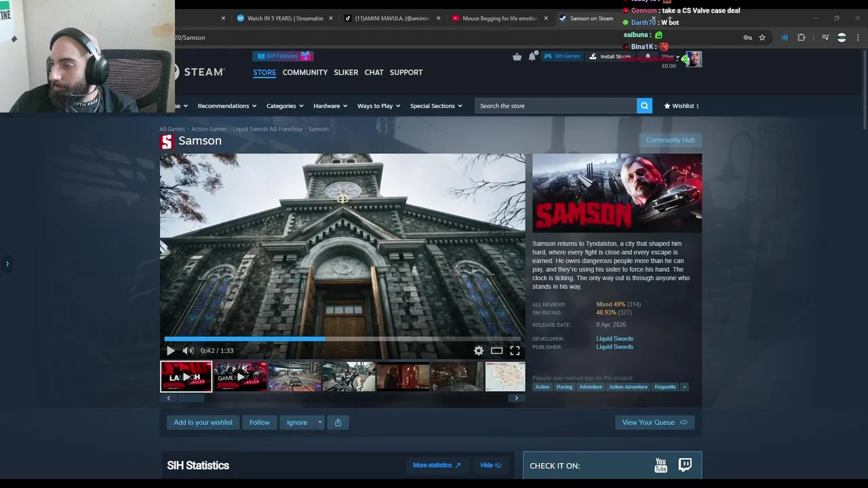
Task: Click Liquid Swords AB Franchise breadcrumb
Action: coord(267,129)
